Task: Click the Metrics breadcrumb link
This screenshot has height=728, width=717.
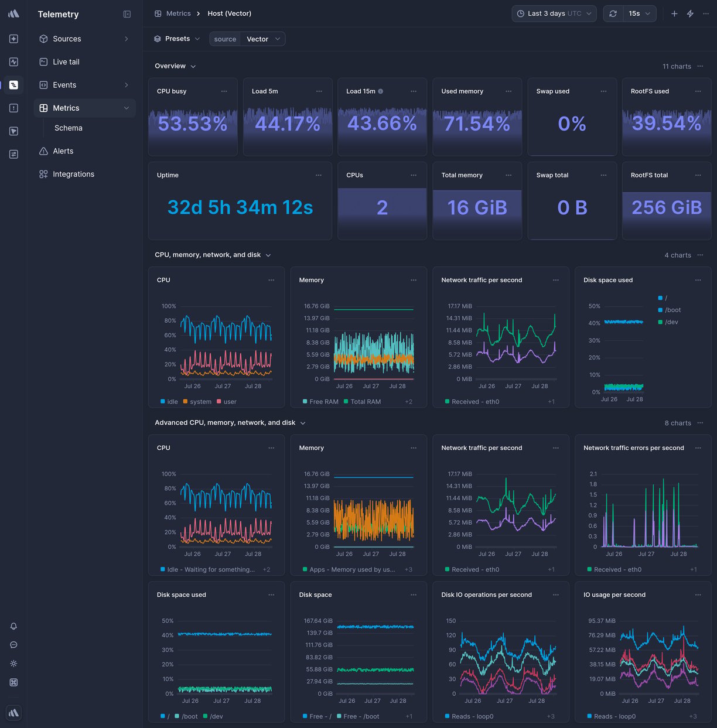Action: tap(178, 13)
